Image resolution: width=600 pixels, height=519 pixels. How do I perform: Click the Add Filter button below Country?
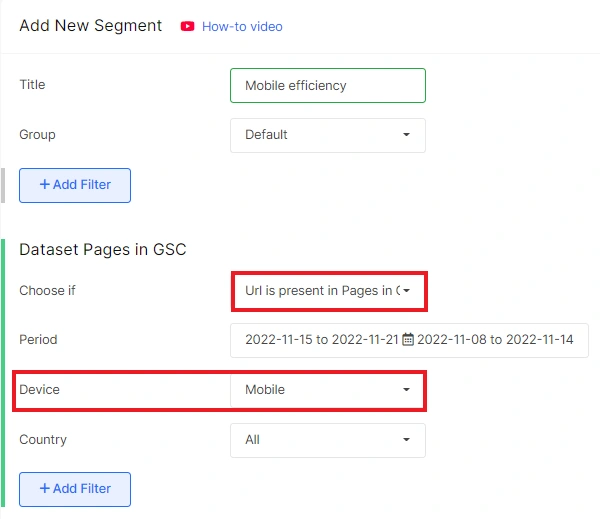tap(75, 489)
